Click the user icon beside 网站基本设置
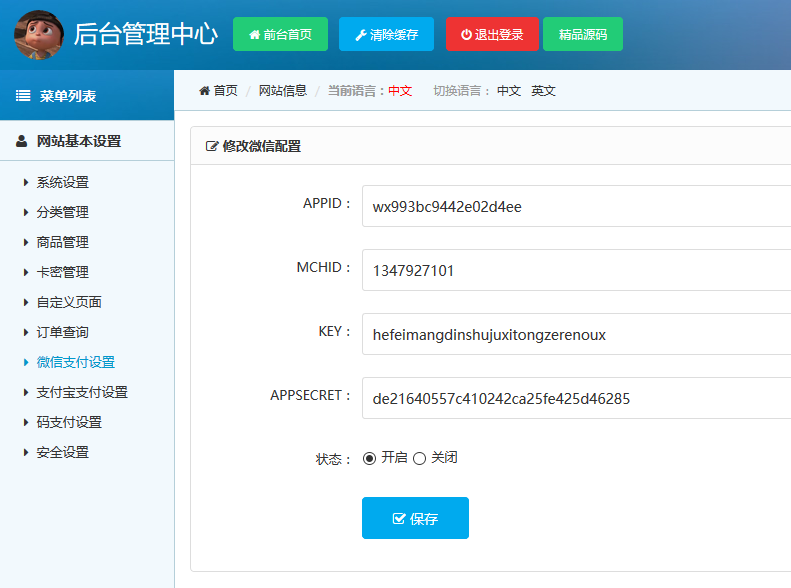This screenshot has width=791, height=588. (22, 142)
